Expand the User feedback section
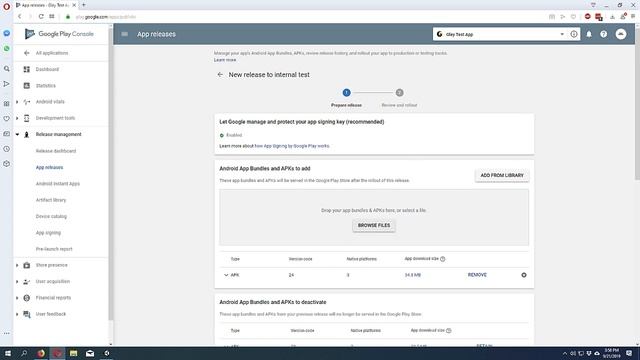The height and width of the screenshot is (360, 640). 17,314
